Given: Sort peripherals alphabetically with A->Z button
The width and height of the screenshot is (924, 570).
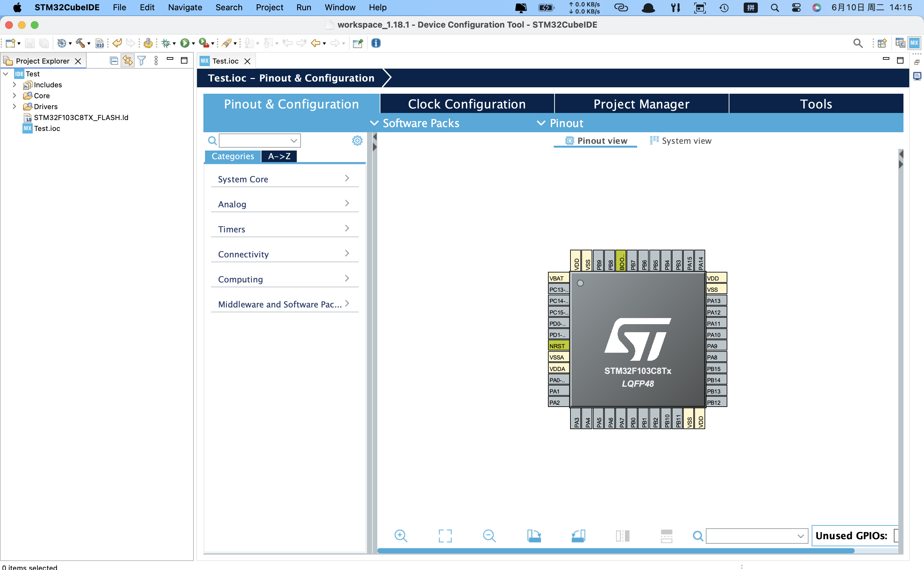Looking at the screenshot, I should [x=279, y=156].
